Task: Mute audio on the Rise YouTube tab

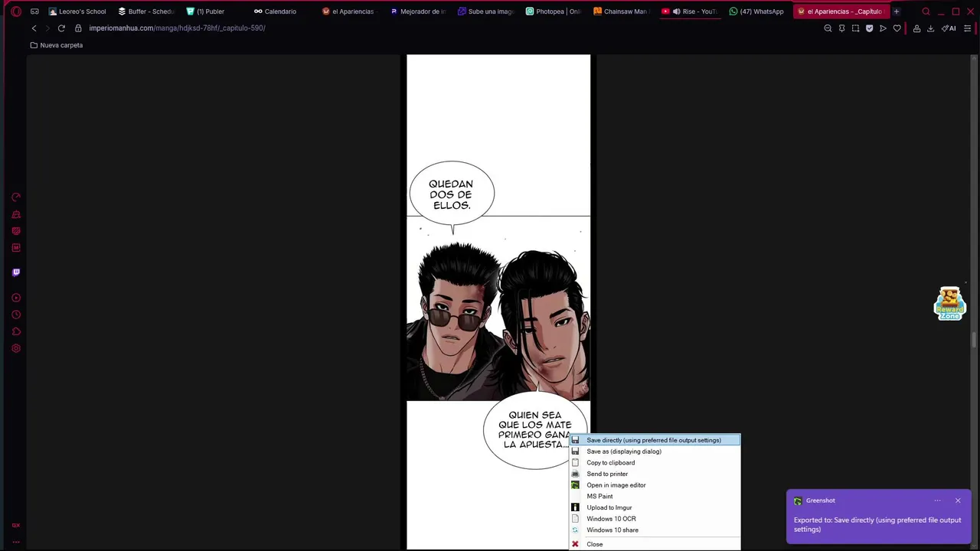Action: (676, 11)
